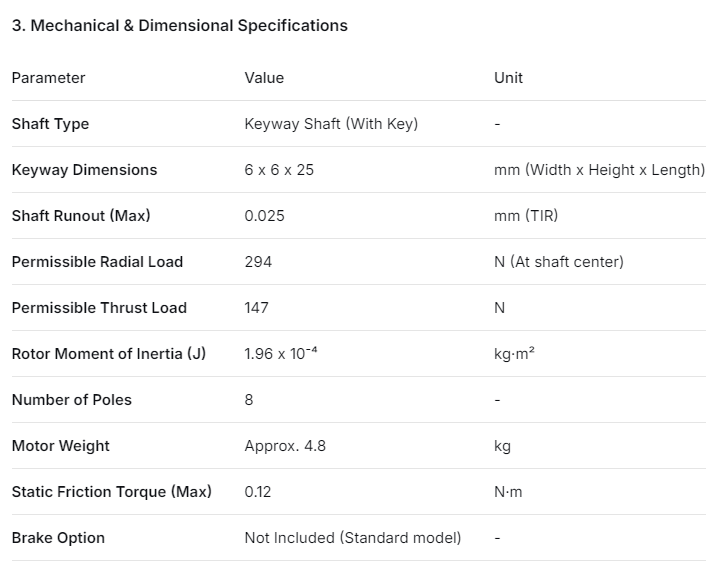Viewport: 726px width, 572px height.
Task: Select the Keyway Dimensions row label
Action: coord(84,170)
